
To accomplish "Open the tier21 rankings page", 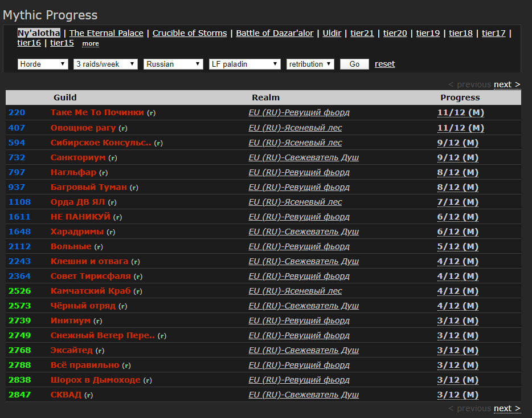I will pos(362,33).
